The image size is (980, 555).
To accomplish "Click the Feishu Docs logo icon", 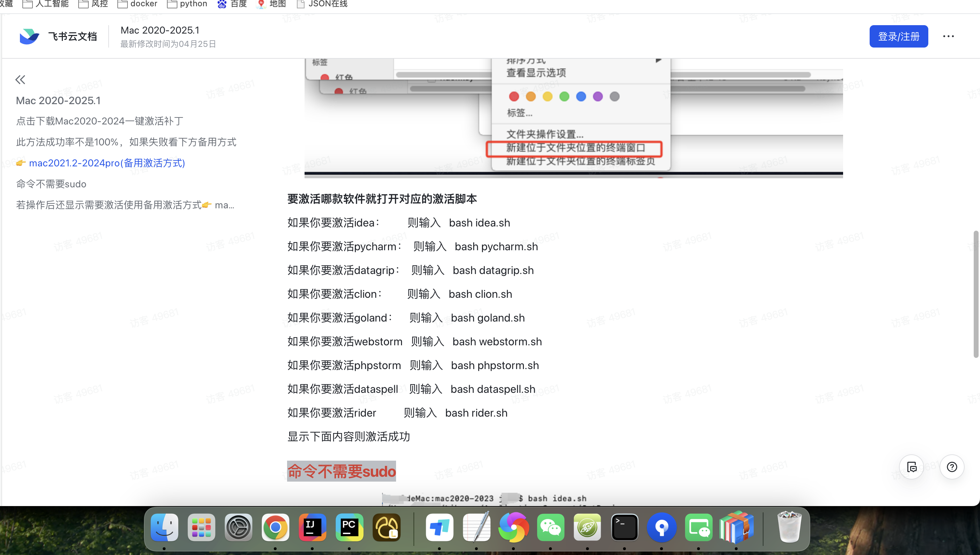I will coord(29,36).
